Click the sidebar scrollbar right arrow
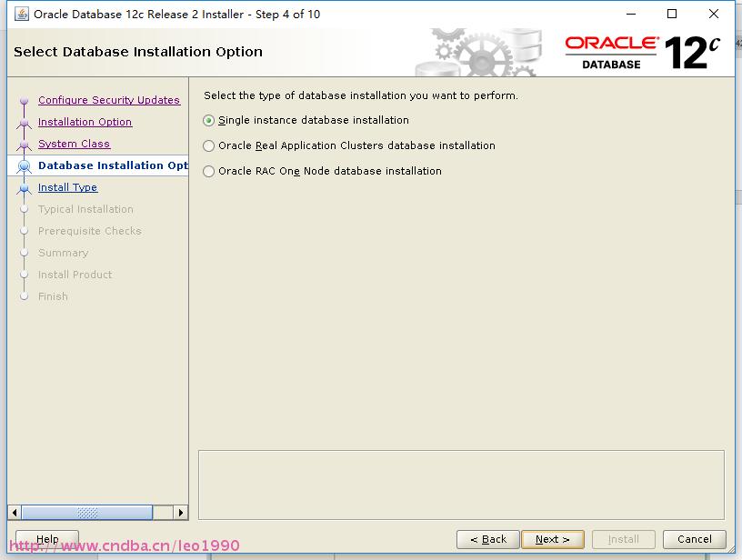The width and height of the screenshot is (742, 560). pyautogui.click(x=180, y=513)
